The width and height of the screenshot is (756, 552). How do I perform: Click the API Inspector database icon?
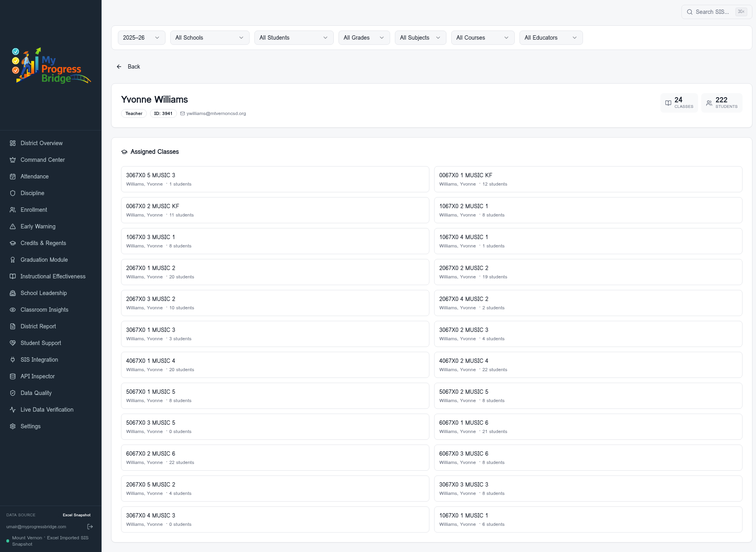coord(13,376)
